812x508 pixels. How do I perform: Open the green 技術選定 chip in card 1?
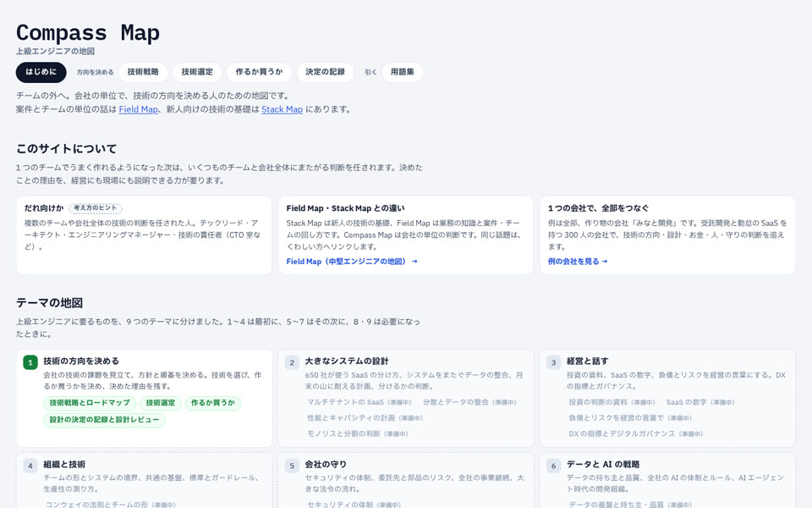coord(161,403)
